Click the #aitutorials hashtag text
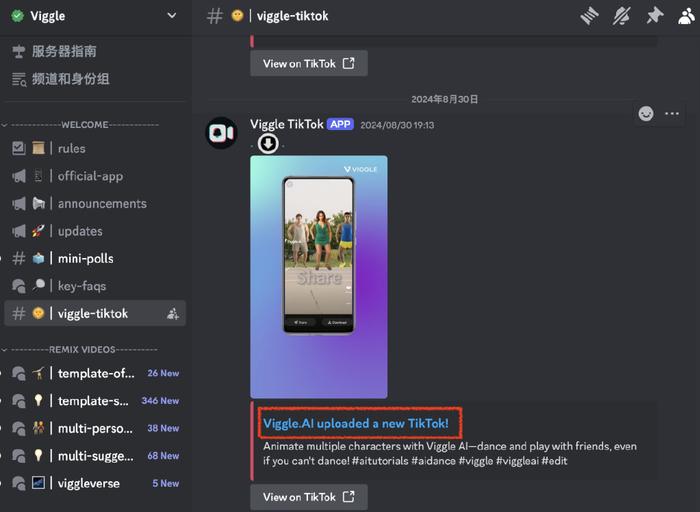Viewport: 700px width, 512px height. coord(380,461)
